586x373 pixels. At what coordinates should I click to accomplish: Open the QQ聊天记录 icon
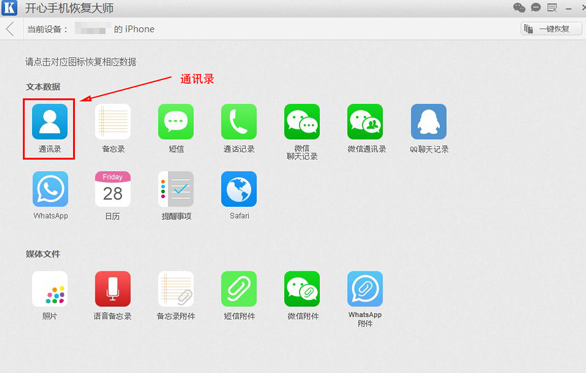(429, 122)
